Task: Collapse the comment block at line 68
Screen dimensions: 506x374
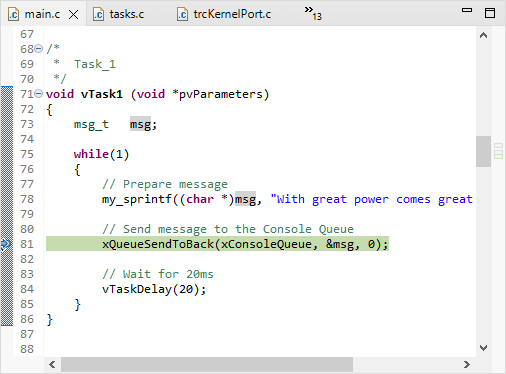Action: pos(39,49)
